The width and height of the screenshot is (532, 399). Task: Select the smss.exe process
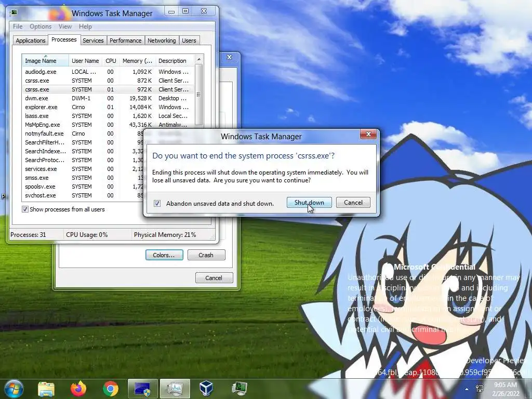click(x=83, y=178)
